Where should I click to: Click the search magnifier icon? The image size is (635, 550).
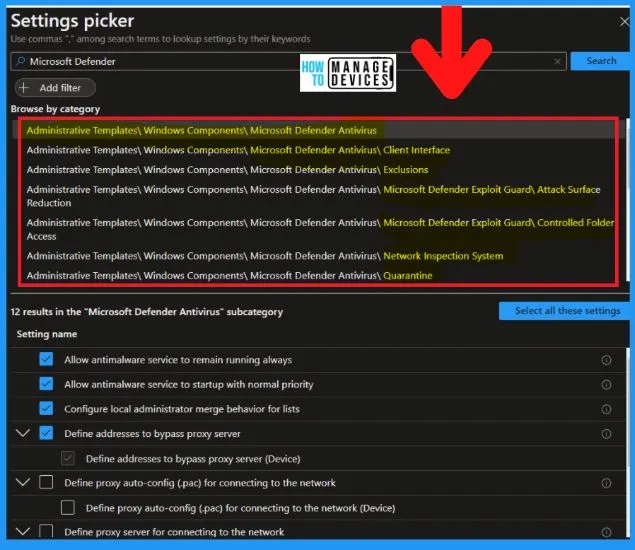tap(20, 61)
